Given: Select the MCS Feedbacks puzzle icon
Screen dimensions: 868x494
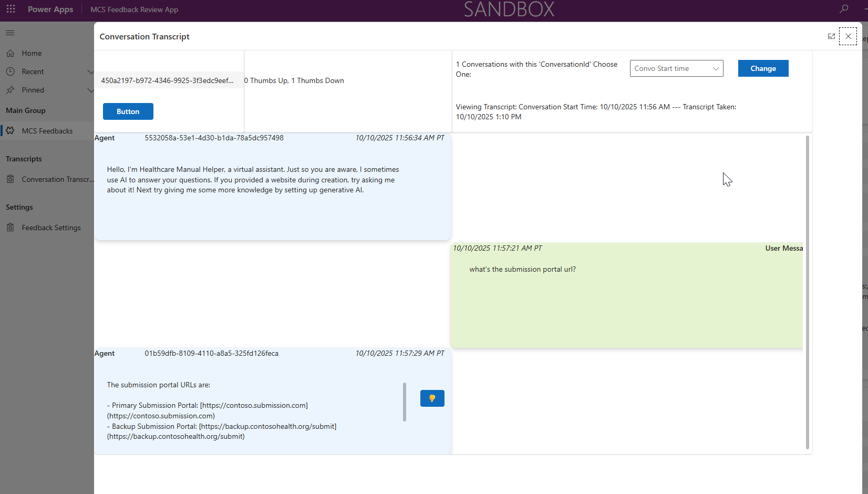Looking at the screenshot, I should [11, 130].
